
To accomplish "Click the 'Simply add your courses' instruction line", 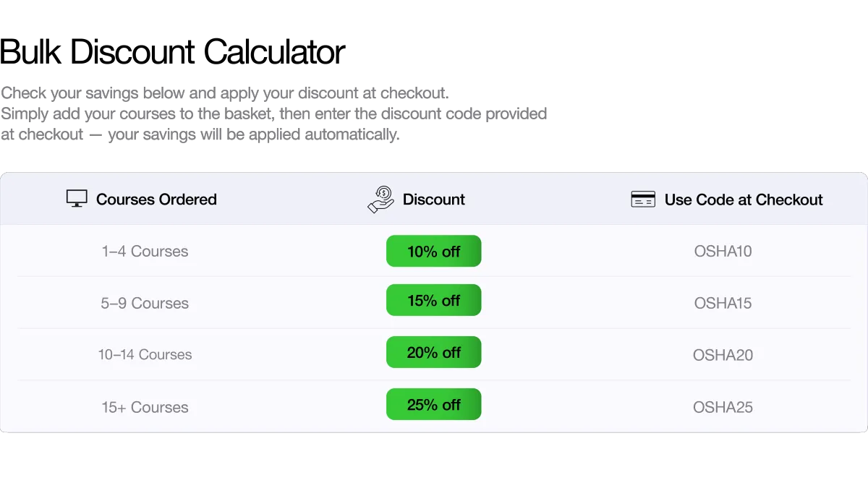I will (x=275, y=114).
